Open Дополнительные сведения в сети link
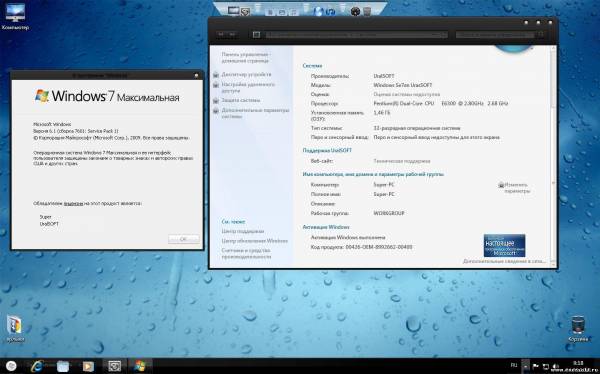This screenshot has height=374, width=600. click(504, 261)
